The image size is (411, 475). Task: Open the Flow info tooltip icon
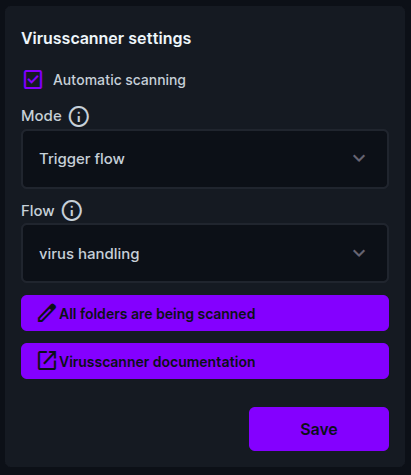click(x=72, y=211)
